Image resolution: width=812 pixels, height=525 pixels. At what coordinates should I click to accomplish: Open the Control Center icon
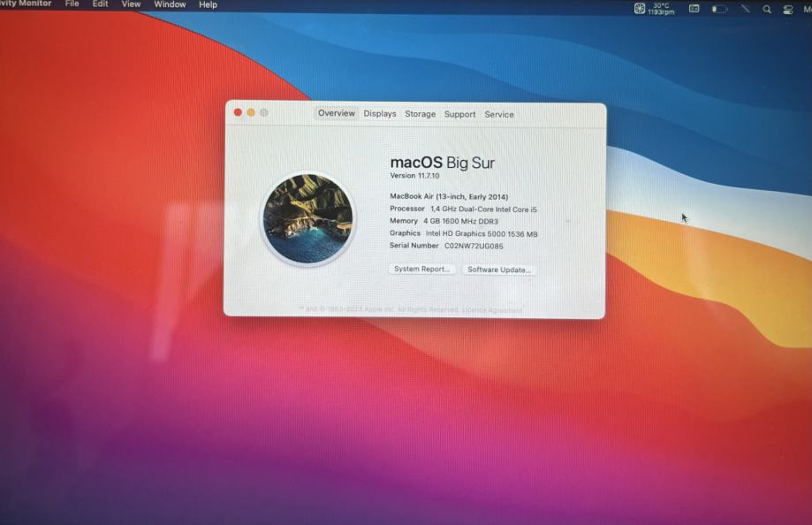(787, 10)
